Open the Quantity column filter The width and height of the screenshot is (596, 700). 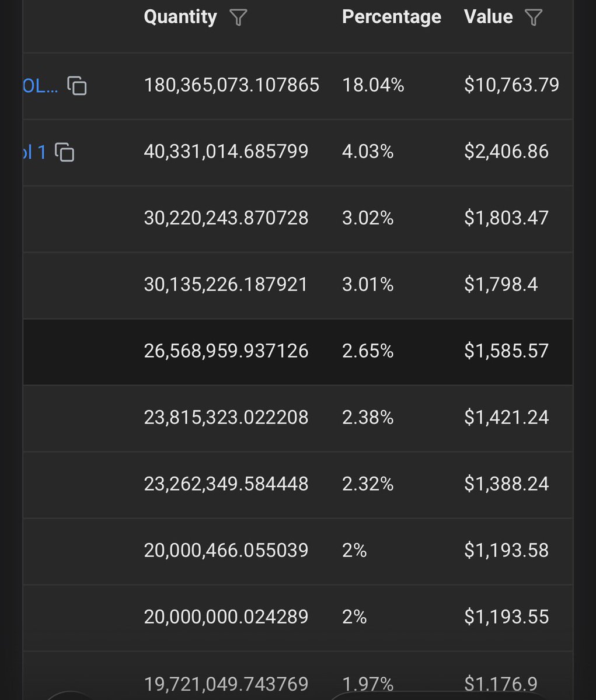point(238,17)
